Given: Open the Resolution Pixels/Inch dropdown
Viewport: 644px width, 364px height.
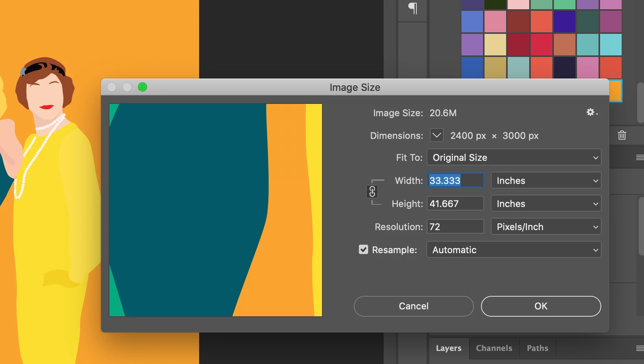Looking at the screenshot, I should coord(546,227).
